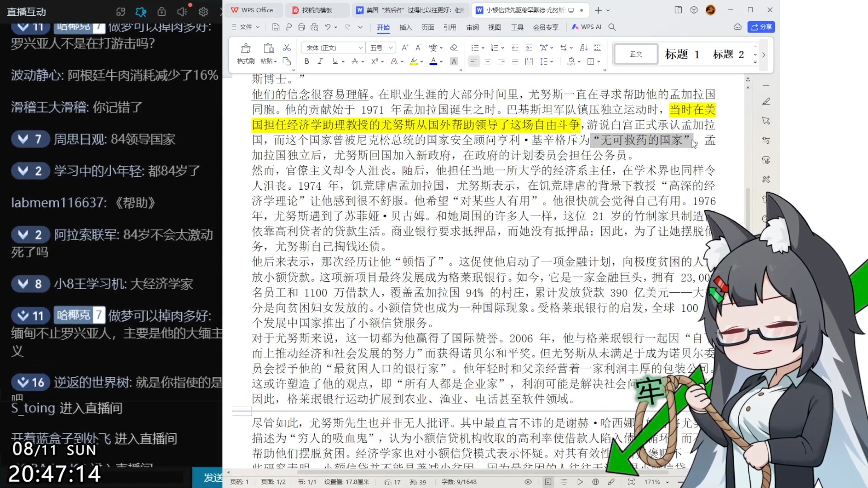Click the pen icon in right sidebar
Screen dimensions: 868x488
tap(766, 101)
